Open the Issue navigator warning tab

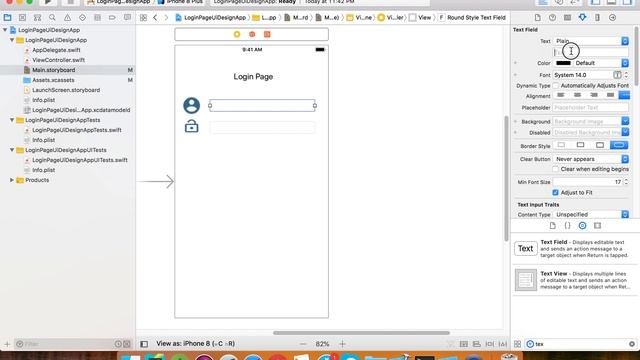click(67, 18)
